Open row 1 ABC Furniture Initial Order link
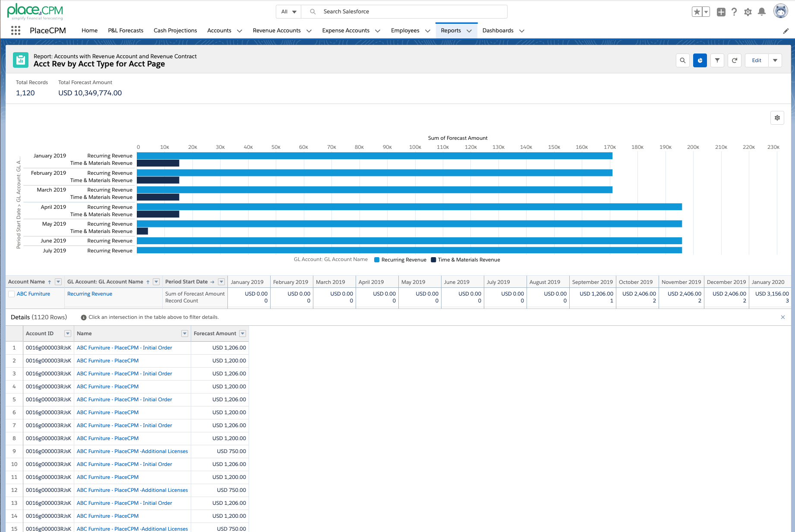Screen dimensions: 795x532 tap(124, 348)
